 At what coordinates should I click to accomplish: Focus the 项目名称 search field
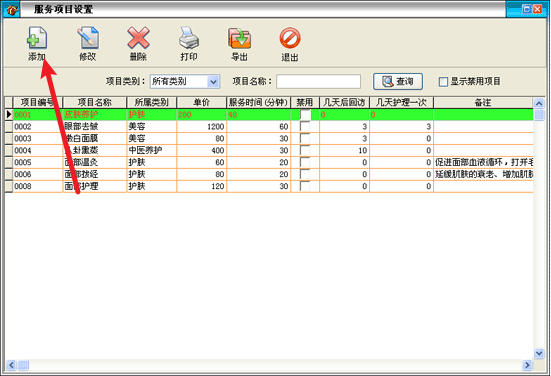point(318,82)
